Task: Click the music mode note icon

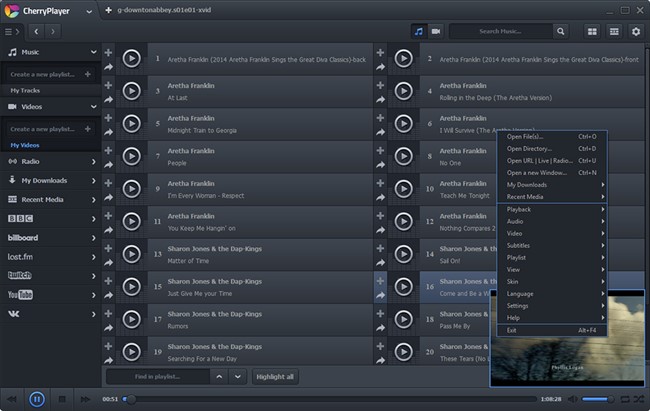Action: (419, 32)
